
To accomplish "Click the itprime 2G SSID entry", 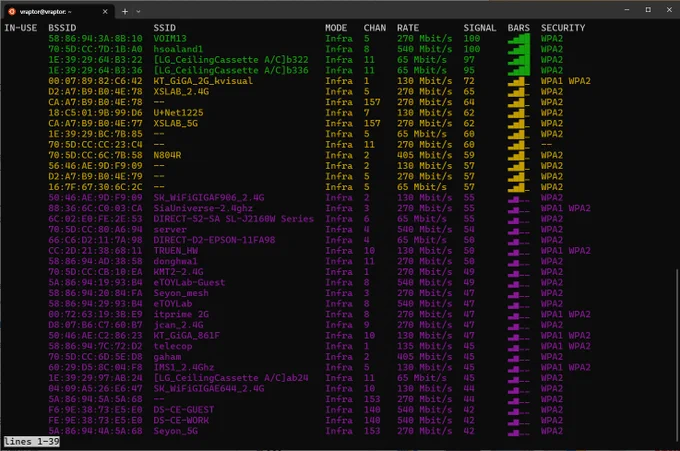I will coord(181,314).
